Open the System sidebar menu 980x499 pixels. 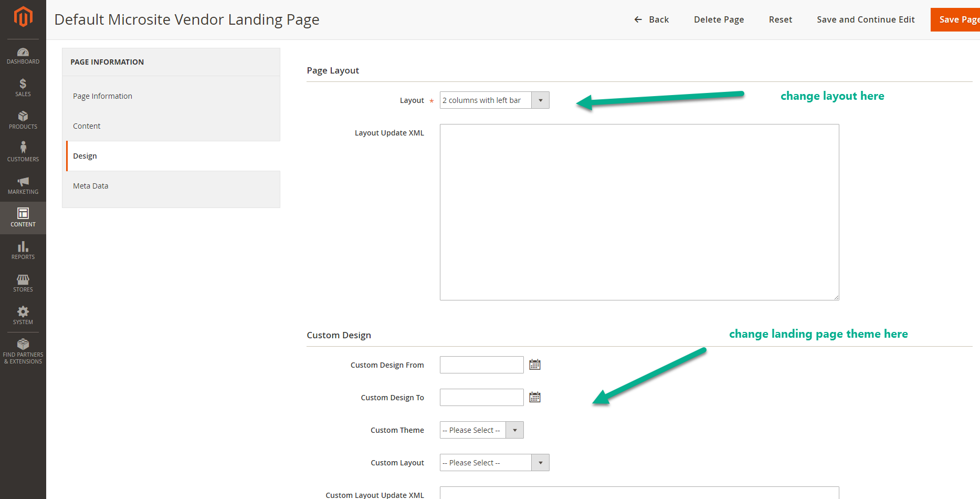pyautogui.click(x=23, y=316)
